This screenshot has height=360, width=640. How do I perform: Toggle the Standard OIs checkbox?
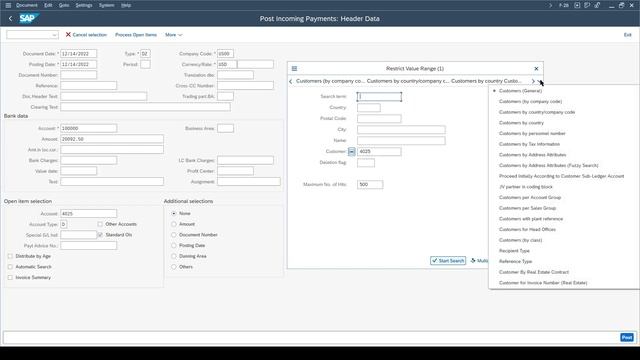[100, 235]
